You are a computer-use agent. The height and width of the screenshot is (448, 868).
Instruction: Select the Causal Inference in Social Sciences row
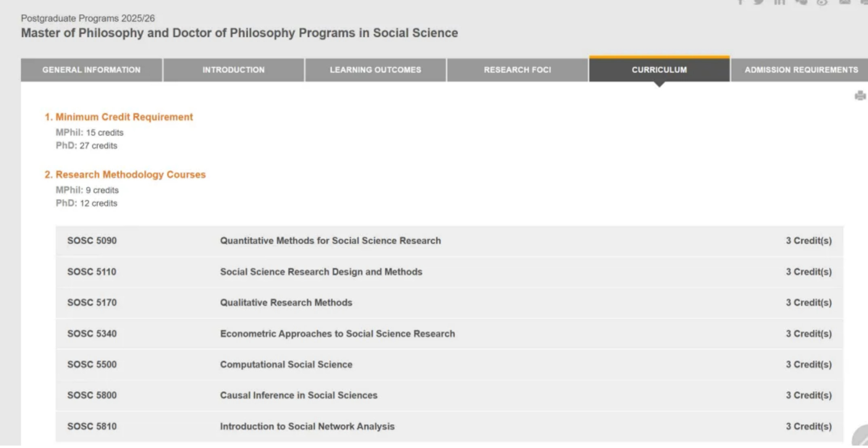298,395
